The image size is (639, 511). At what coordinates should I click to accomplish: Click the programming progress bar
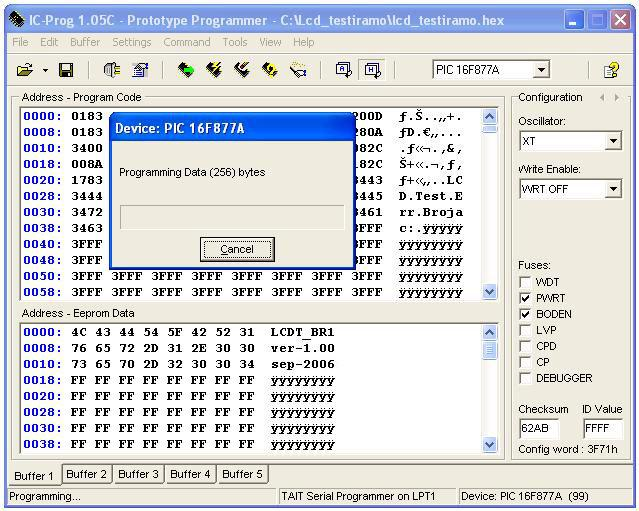[232, 217]
